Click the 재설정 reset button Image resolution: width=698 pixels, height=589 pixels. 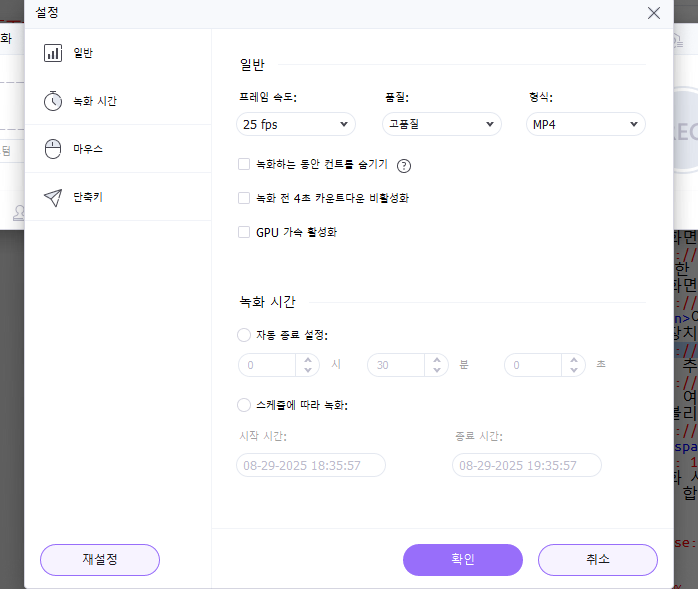click(x=100, y=560)
